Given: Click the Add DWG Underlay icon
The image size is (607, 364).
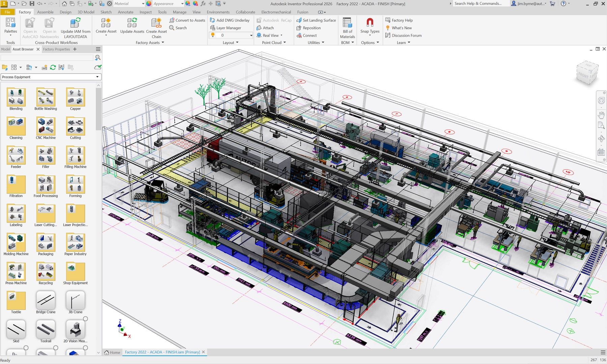Looking at the screenshot, I should tap(213, 20).
